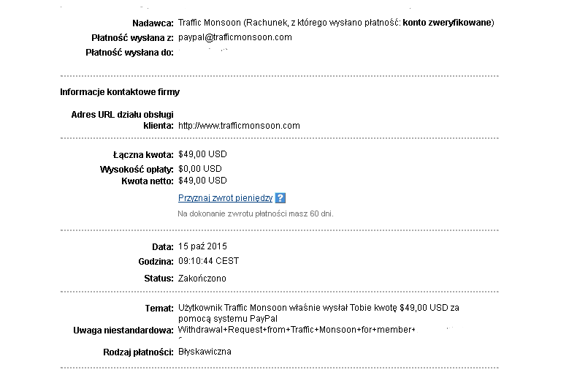This screenshot has width=588, height=378.
Task: Open the http://www.trafficmonsoon.com customer service URL
Action: [x=239, y=125]
